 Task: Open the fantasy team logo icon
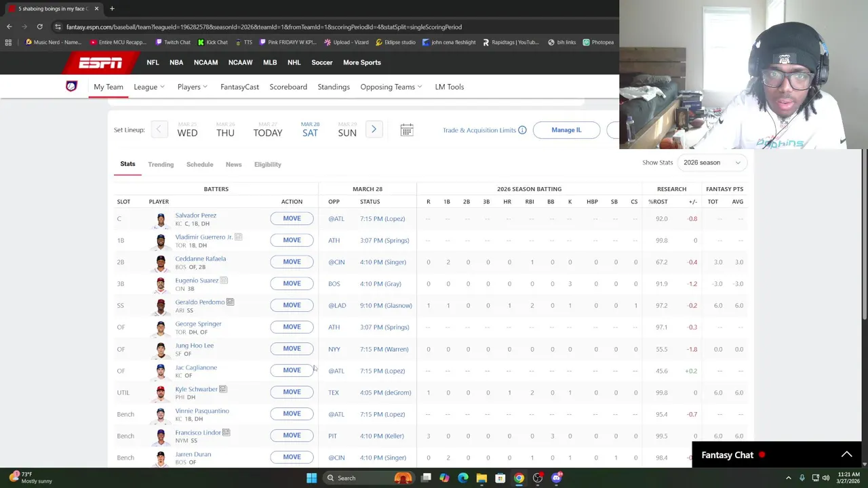pos(71,87)
